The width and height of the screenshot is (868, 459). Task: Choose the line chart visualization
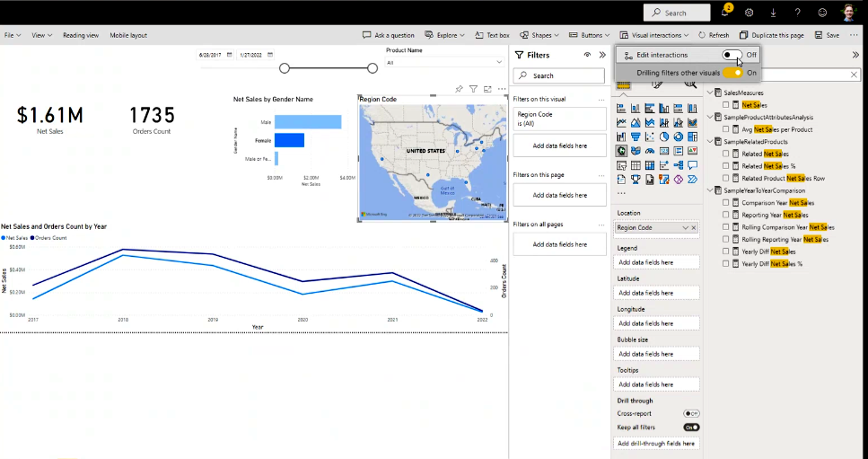click(621, 122)
